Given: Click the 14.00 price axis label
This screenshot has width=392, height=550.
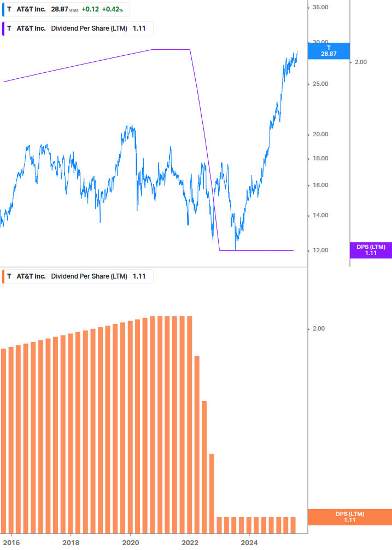Looking at the screenshot, I should pyautogui.click(x=320, y=216).
